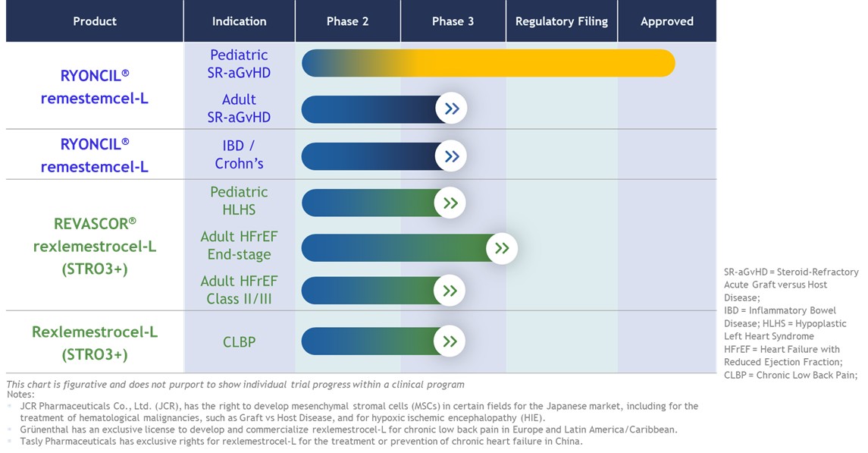The image size is (868, 453).
Task: Click the Pediatric SR-aGvHD indication label
Action: 239,64
